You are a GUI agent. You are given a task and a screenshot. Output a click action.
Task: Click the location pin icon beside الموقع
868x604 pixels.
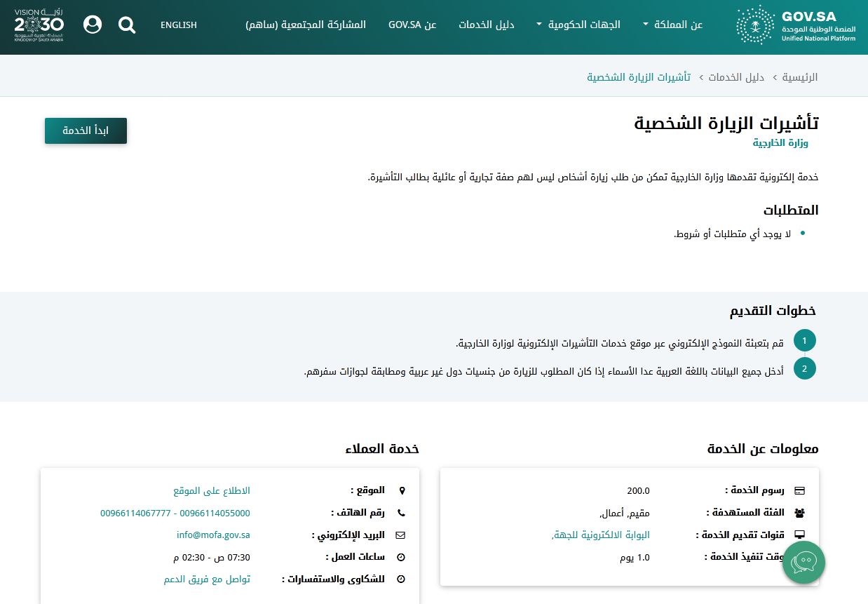(x=402, y=490)
